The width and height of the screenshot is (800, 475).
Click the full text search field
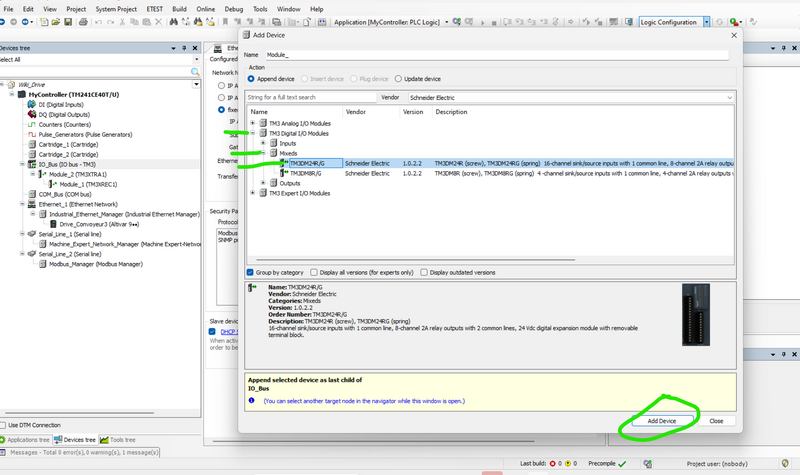(309, 98)
